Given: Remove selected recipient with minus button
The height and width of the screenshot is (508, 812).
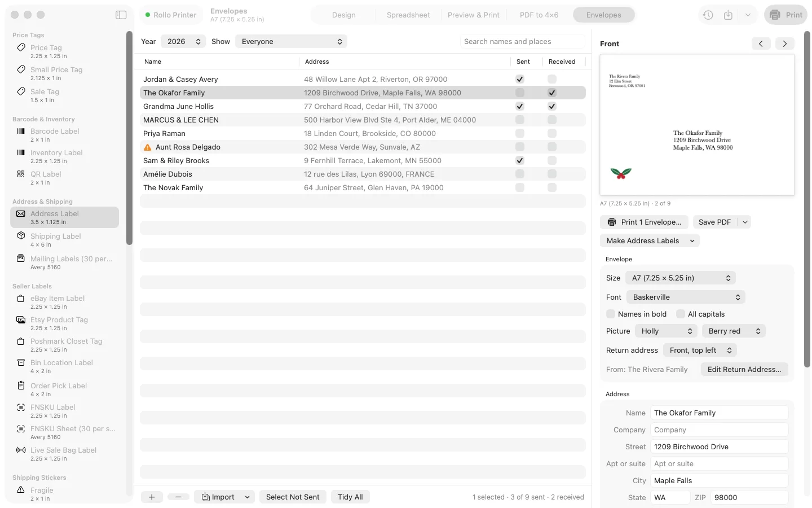Looking at the screenshot, I should [178, 497].
